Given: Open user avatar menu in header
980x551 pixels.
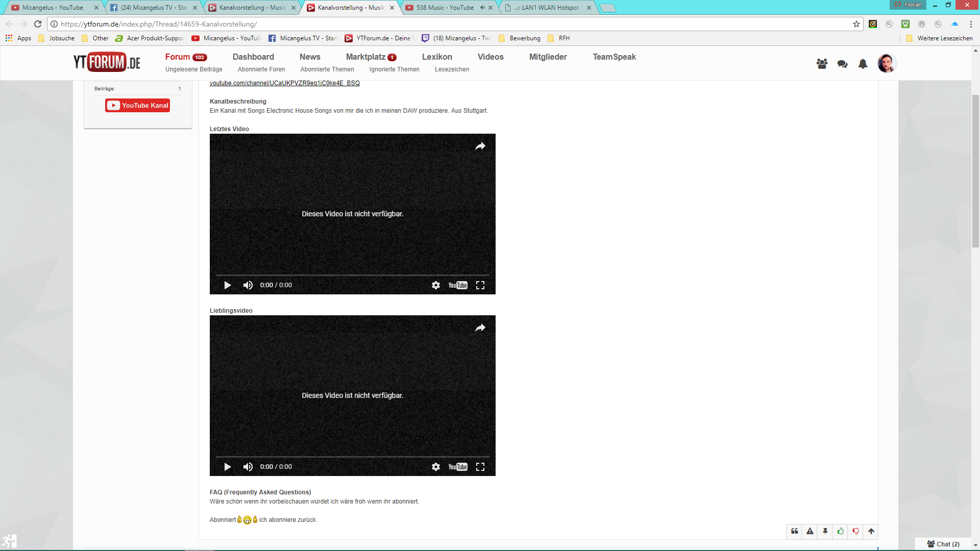Looking at the screenshot, I should 887,63.
